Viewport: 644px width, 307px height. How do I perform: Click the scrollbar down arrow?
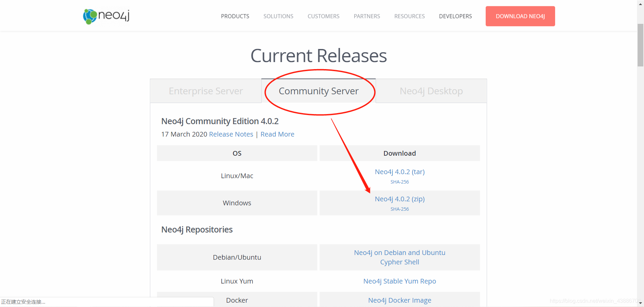[640, 304]
